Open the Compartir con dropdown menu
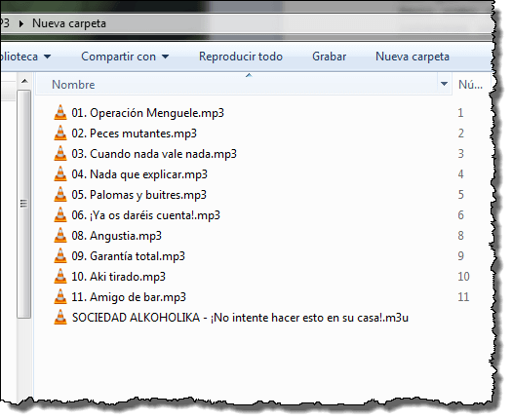This screenshot has height=420, width=512. click(125, 57)
